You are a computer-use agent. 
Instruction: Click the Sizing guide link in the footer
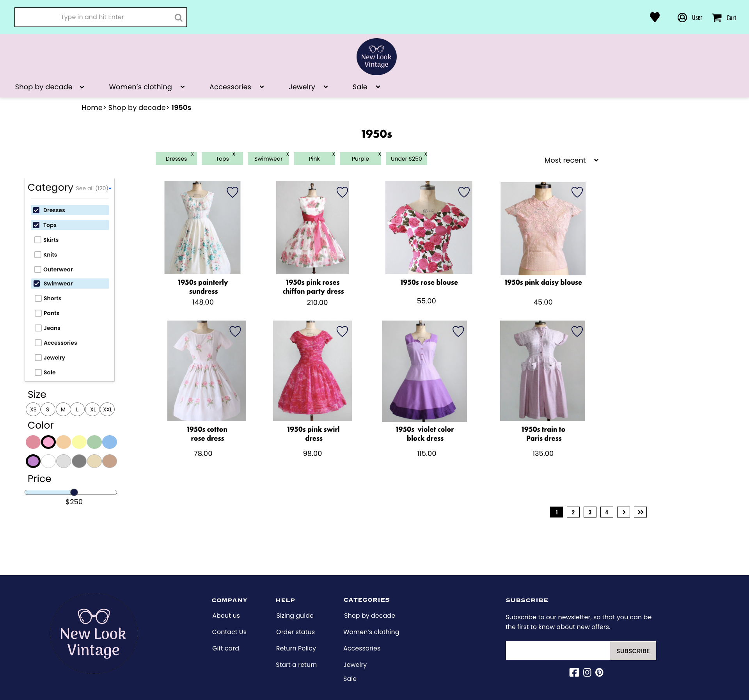click(295, 615)
